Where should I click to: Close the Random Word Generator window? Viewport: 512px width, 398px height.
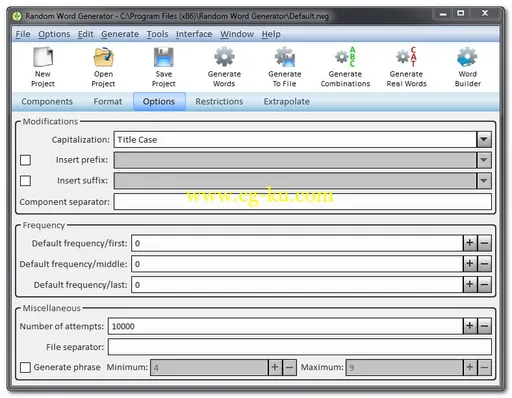(485, 14)
